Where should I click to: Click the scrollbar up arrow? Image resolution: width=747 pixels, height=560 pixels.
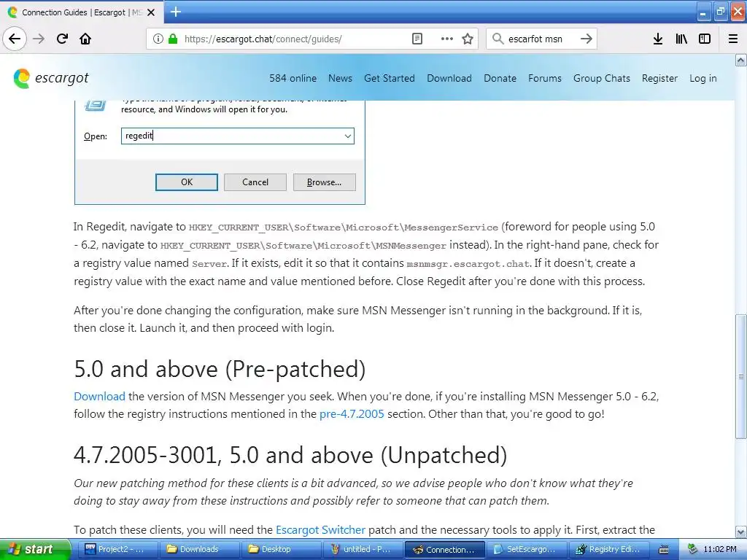(740, 60)
